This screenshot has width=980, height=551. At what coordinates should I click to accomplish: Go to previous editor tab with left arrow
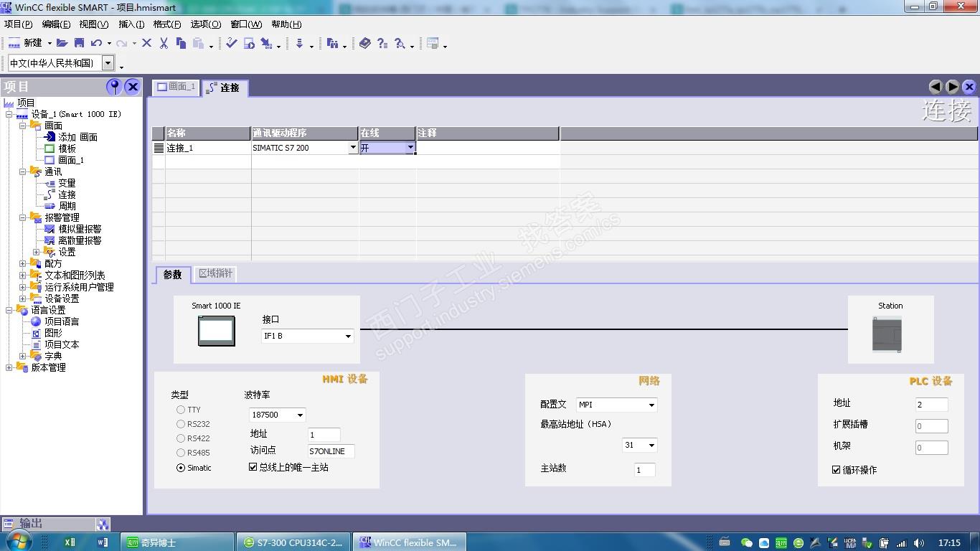coord(936,87)
